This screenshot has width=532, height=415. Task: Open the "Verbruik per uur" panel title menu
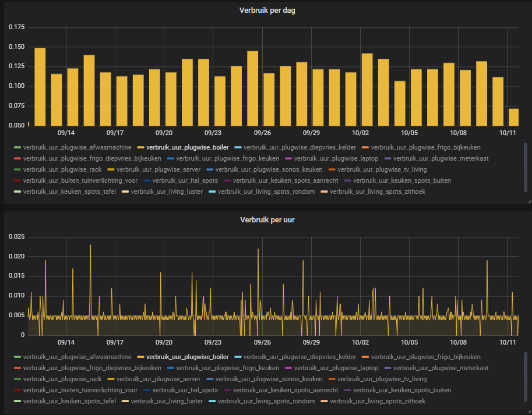pos(266,220)
